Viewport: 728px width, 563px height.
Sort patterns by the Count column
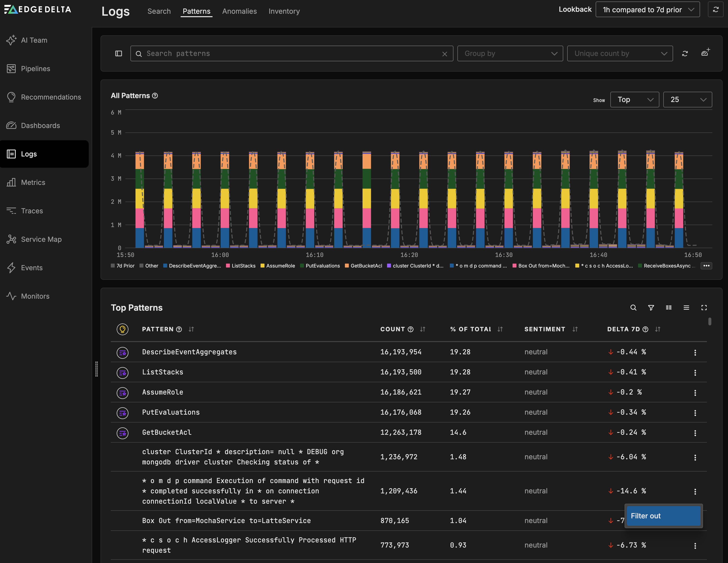coord(423,329)
